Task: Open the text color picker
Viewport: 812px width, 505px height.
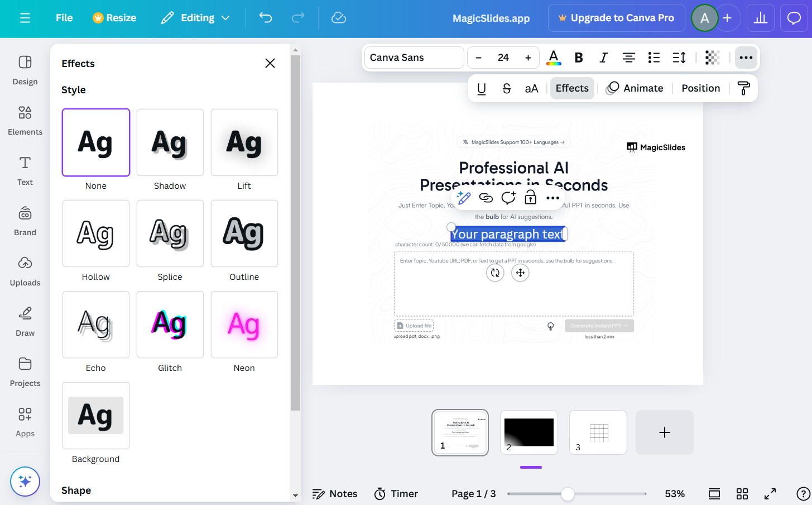Action: tap(554, 58)
